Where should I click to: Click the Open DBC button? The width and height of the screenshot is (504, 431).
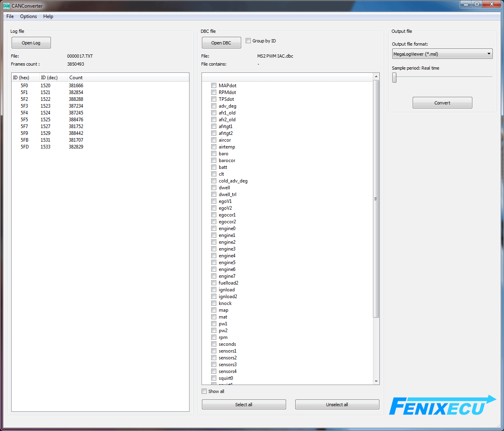tap(221, 43)
